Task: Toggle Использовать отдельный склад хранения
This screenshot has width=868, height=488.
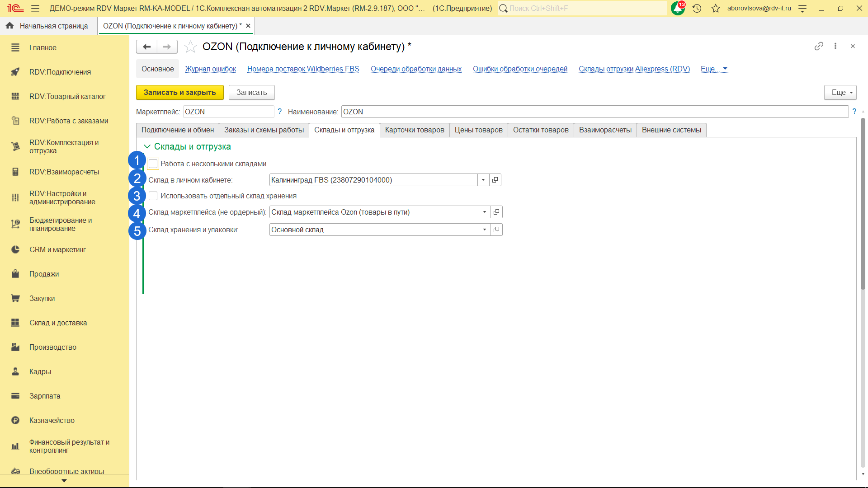Action: click(x=153, y=196)
